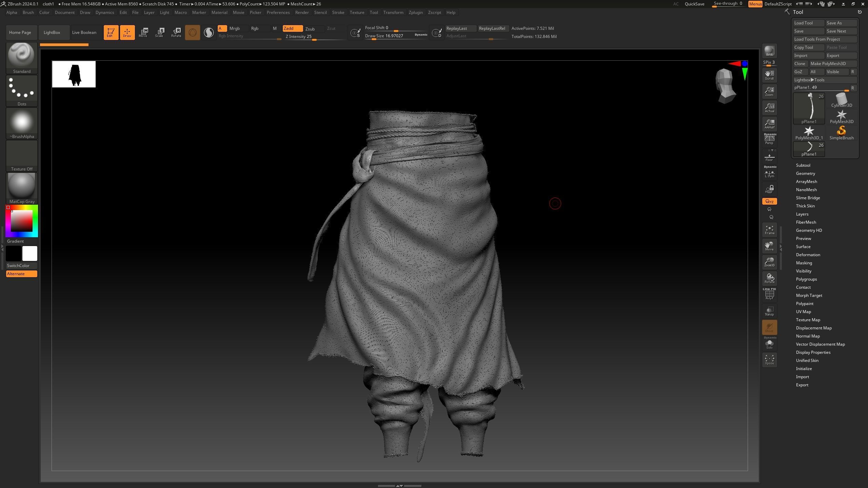Expand the Display Properties section

(813, 352)
